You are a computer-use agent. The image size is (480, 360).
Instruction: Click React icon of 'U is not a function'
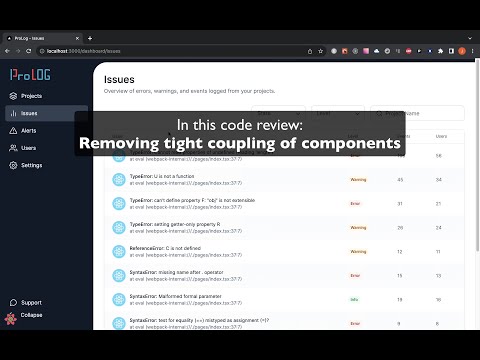(x=119, y=180)
